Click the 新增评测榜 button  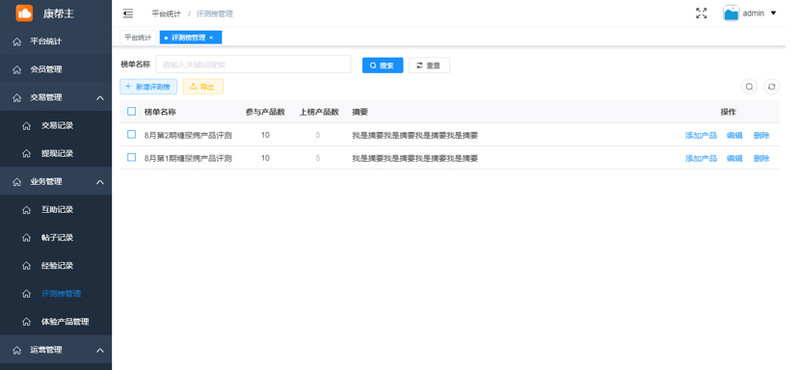coord(148,87)
